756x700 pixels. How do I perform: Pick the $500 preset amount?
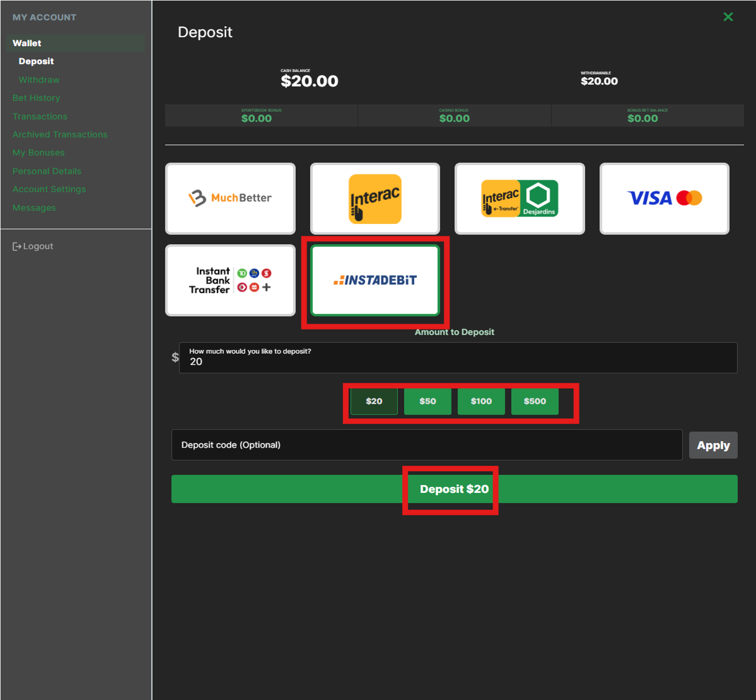pos(535,401)
